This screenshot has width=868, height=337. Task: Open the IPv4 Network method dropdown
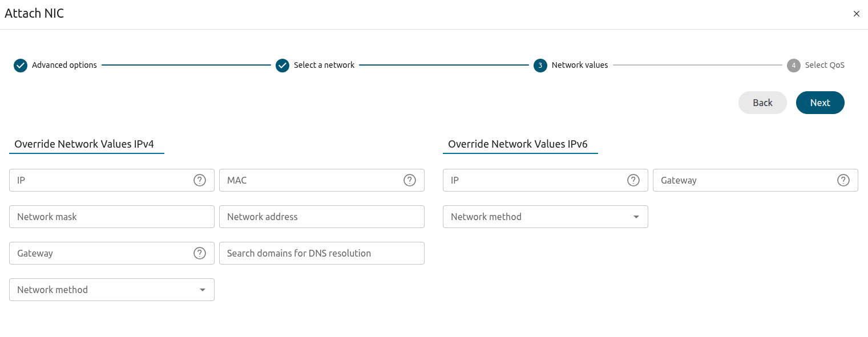point(112,290)
